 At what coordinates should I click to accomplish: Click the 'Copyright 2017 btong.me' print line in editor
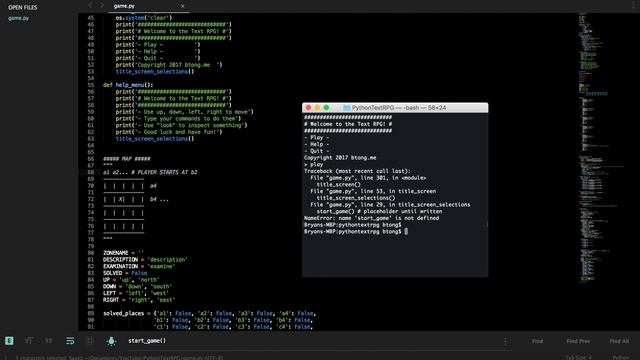(x=169, y=65)
